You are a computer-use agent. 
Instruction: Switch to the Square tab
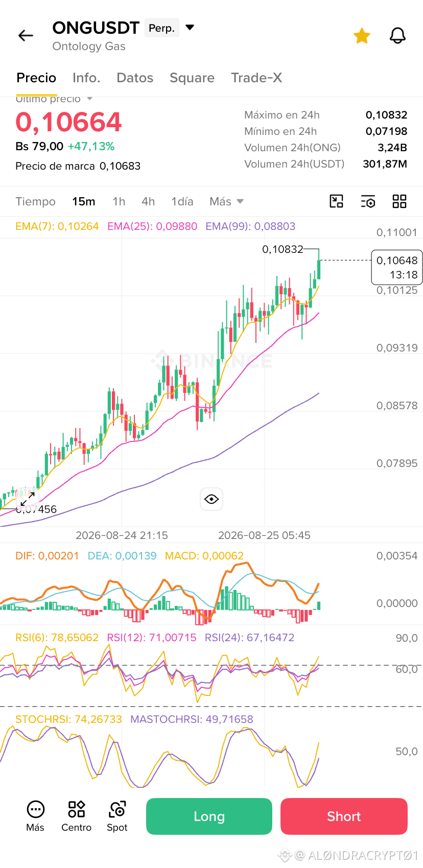pyautogui.click(x=192, y=78)
